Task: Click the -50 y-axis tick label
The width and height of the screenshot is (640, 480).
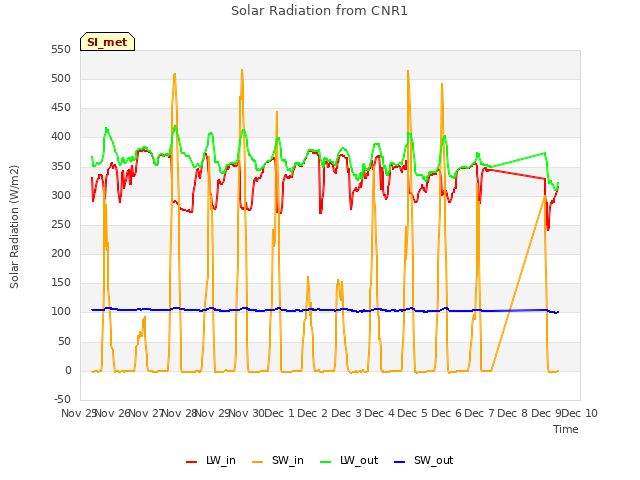Action: [62, 399]
